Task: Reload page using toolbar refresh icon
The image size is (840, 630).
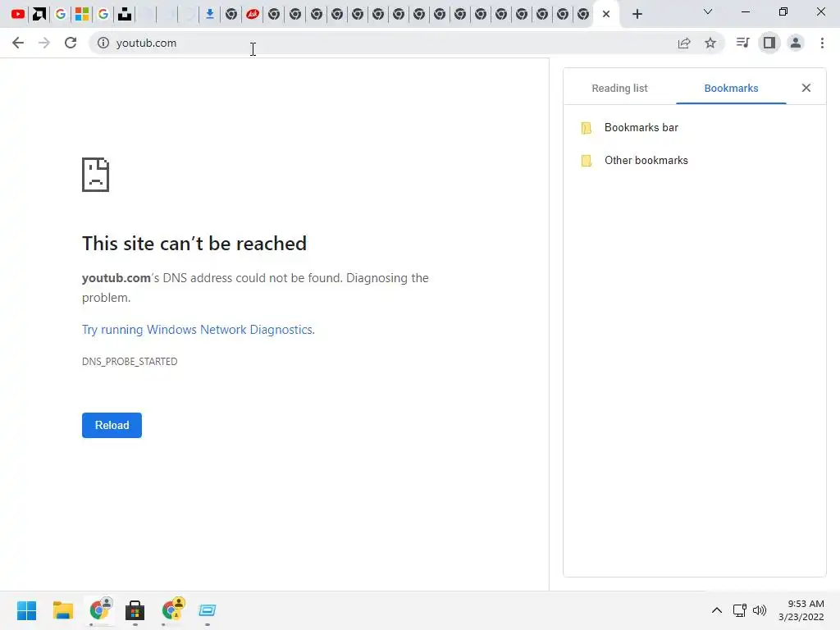Action: point(71,43)
